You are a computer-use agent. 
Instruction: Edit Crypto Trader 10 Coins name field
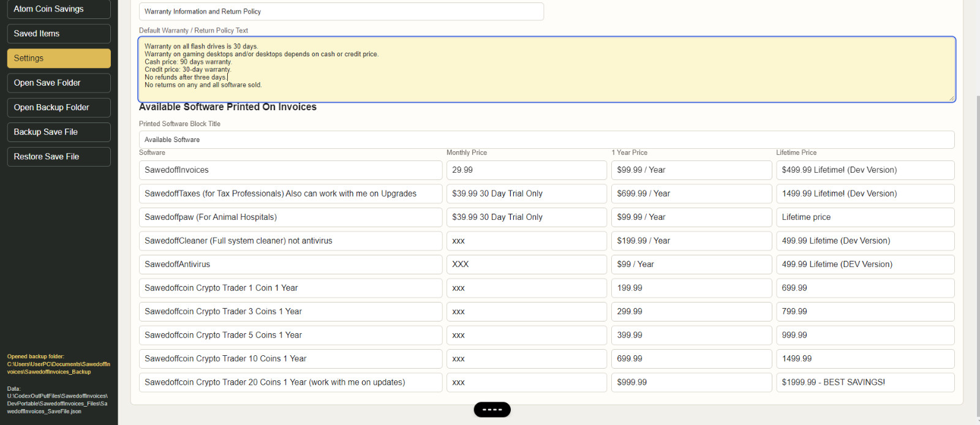[x=290, y=359]
